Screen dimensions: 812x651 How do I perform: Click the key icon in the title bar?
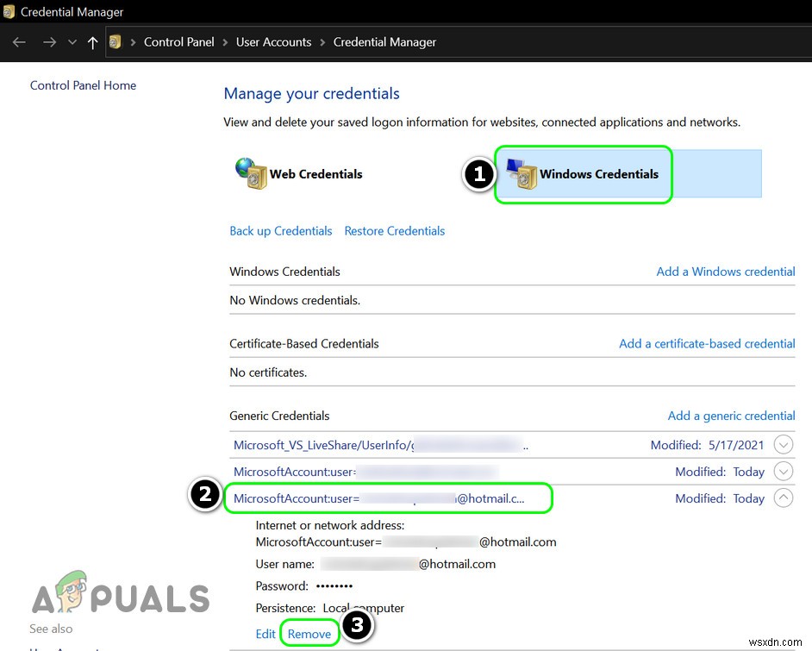(10, 11)
